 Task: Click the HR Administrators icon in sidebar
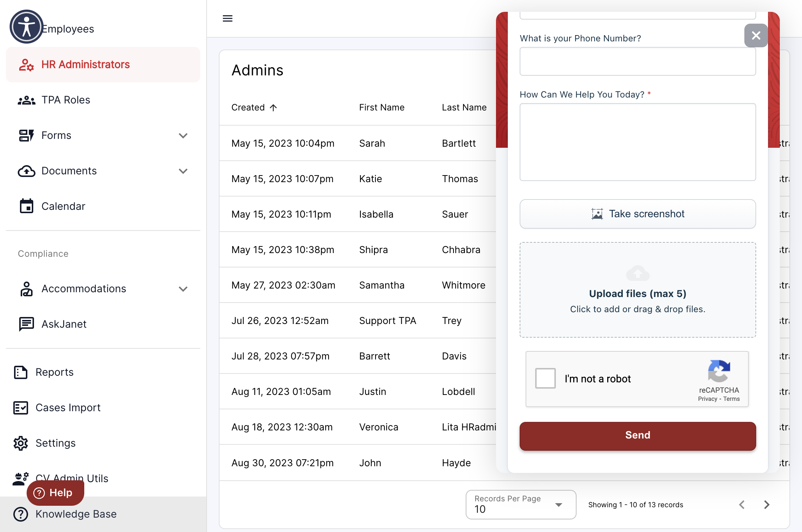click(26, 65)
